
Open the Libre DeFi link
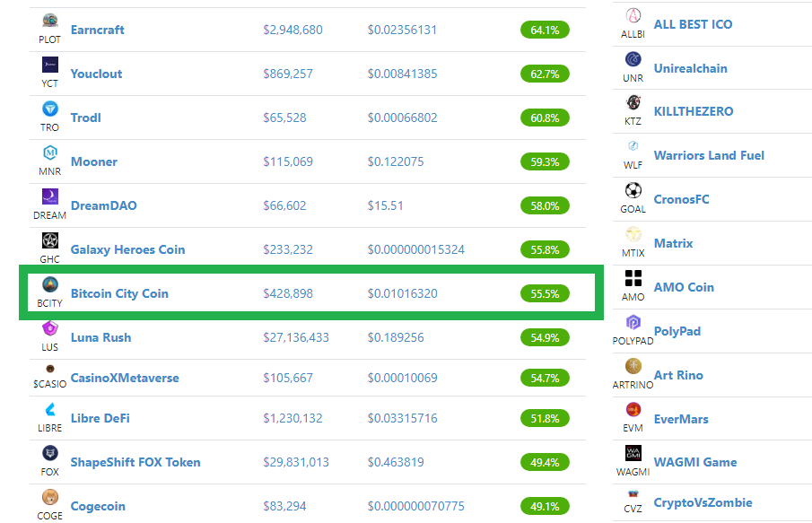click(100, 418)
